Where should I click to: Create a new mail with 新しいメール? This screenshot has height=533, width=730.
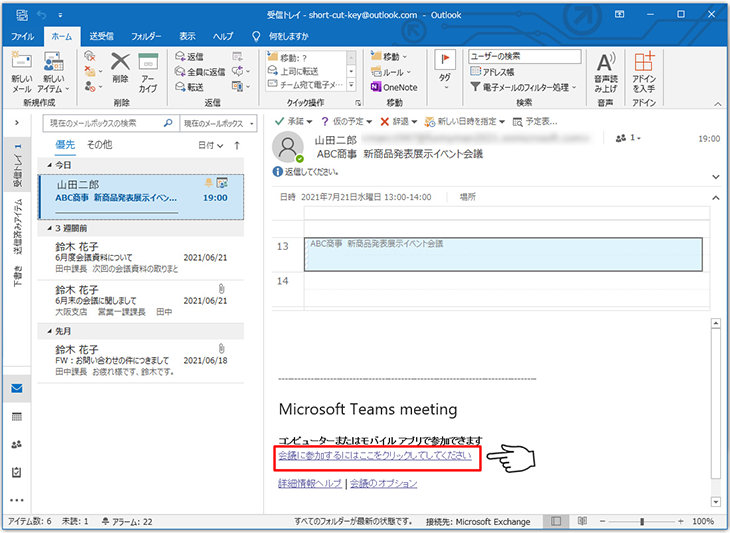pyautogui.click(x=21, y=73)
